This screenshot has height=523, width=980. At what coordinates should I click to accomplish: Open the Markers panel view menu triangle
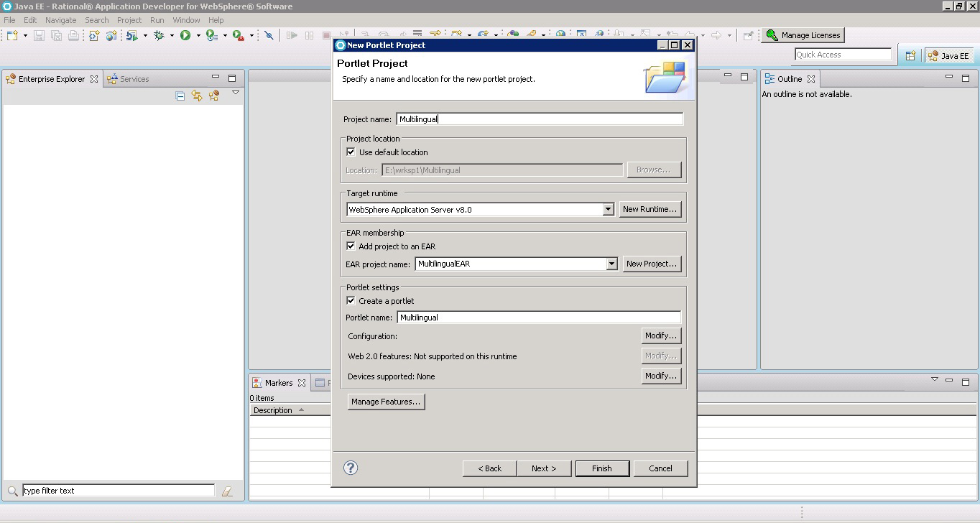(x=935, y=379)
